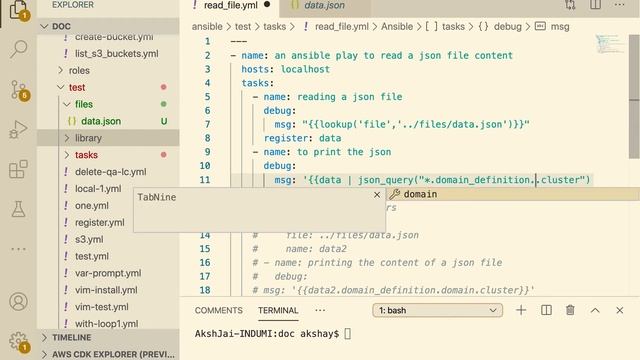Open register.yml file
The height and width of the screenshot is (360, 640).
click(100, 222)
